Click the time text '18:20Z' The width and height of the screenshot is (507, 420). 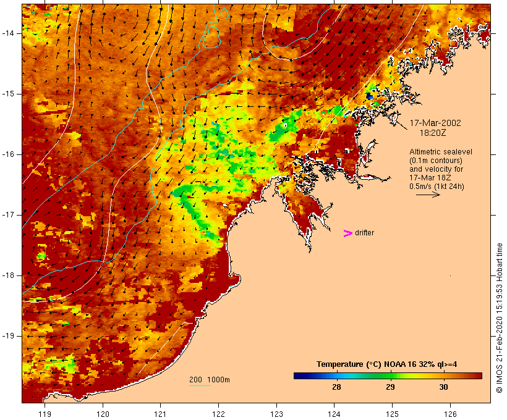[x=433, y=133]
